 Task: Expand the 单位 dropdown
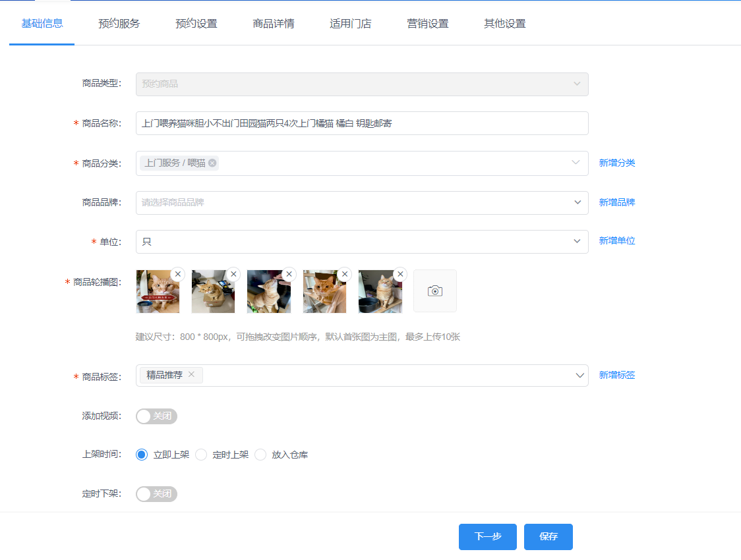(x=361, y=242)
